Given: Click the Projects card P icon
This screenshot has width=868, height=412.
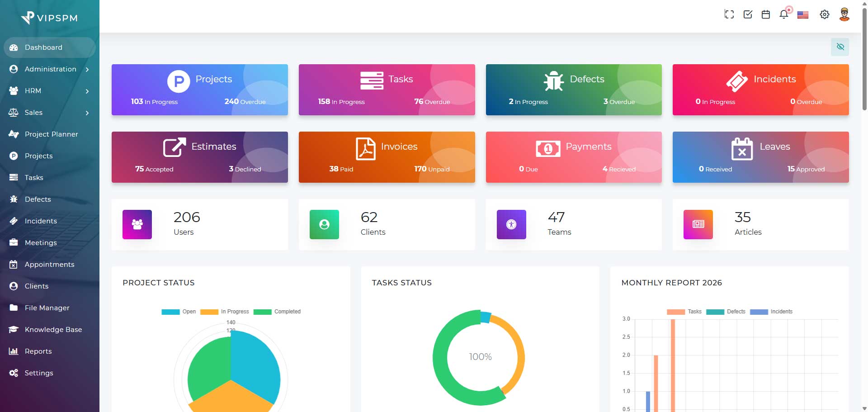Looking at the screenshot, I should 179,81.
